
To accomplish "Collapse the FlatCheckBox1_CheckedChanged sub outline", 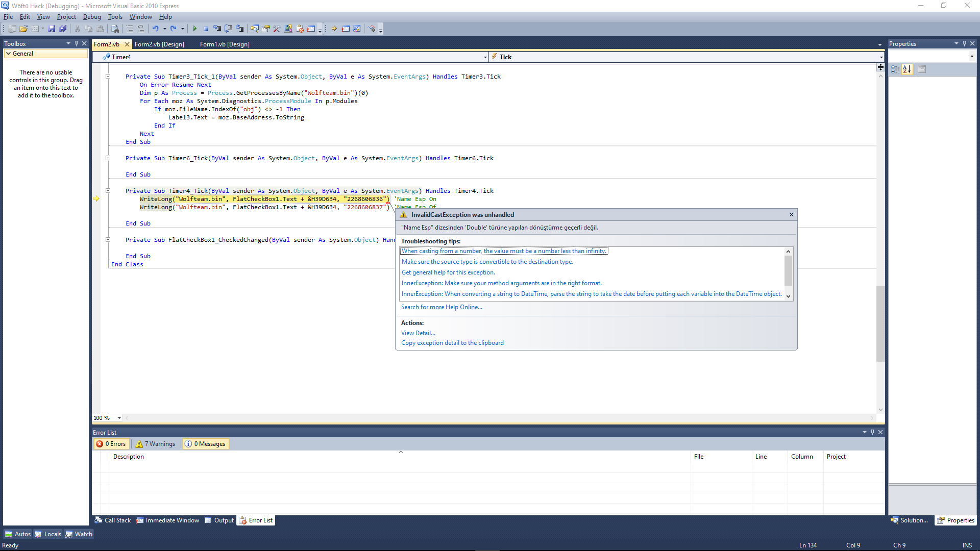I will click(108, 240).
